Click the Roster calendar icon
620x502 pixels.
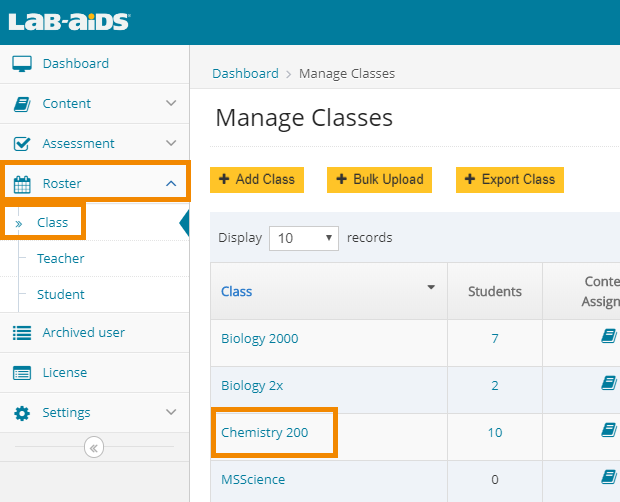pyautogui.click(x=22, y=184)
